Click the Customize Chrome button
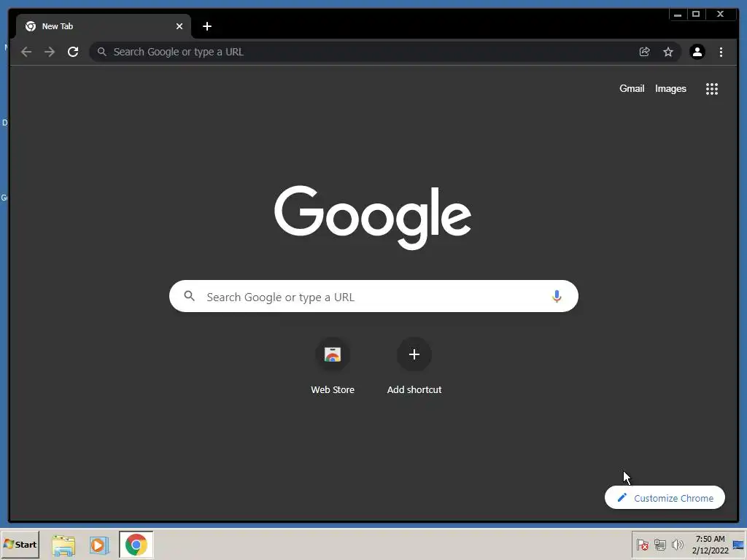 pyautogui.click(x=665, y=497)
